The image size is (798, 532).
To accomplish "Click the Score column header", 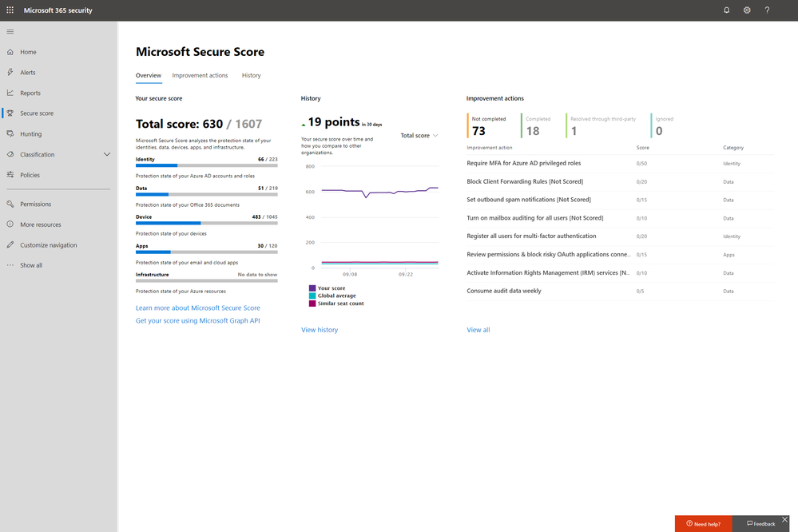I will [x=643, y=148].
